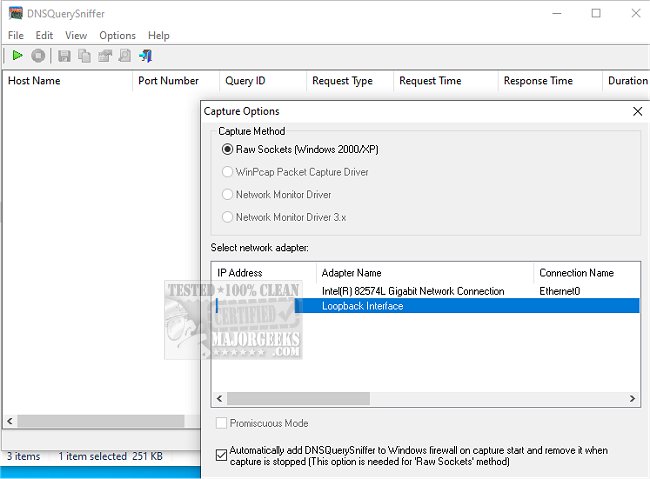This screenshot has width=650, height=479.
Task: Click the DNSQuerySniffer title bar app icon
Action: click(16, 13)
